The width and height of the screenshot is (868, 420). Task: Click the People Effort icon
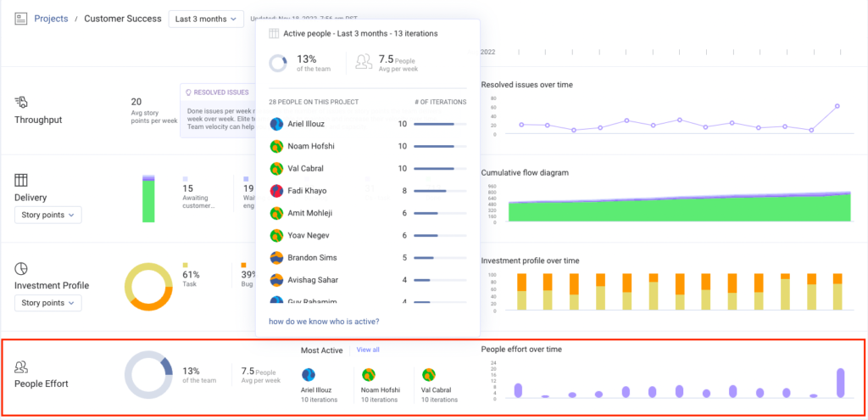pyautogui.click(x=21, y=367)
